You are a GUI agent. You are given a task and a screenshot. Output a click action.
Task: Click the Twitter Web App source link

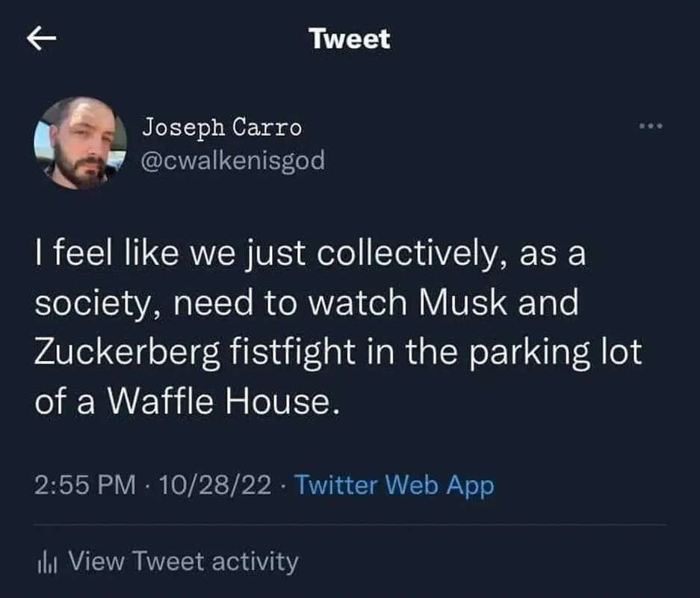coord(394,485)
